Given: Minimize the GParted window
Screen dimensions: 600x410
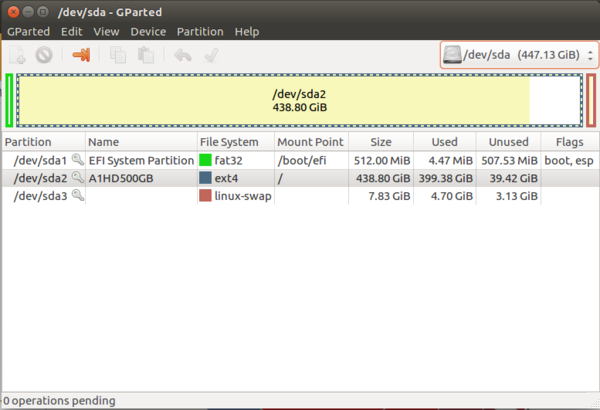Looking at the screenshot, I should [x=28, y=12].
